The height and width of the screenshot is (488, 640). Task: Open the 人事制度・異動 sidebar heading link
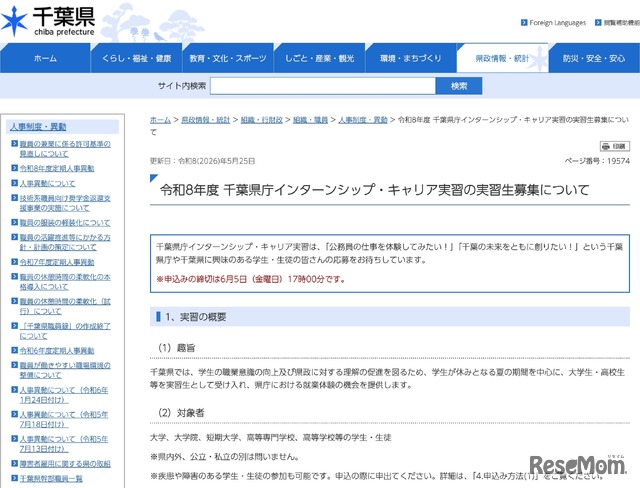[38, 127]
